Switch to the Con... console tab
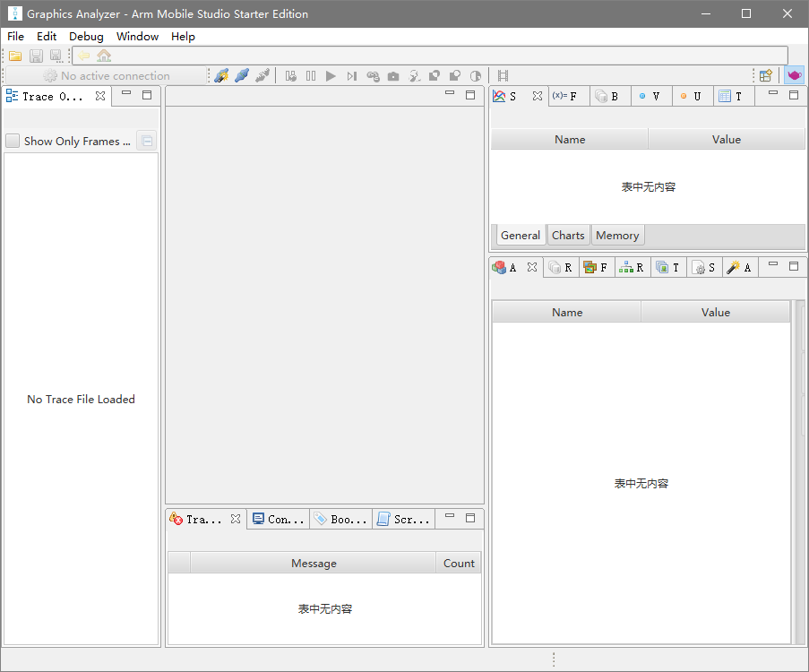 click(x=278, y=519)
